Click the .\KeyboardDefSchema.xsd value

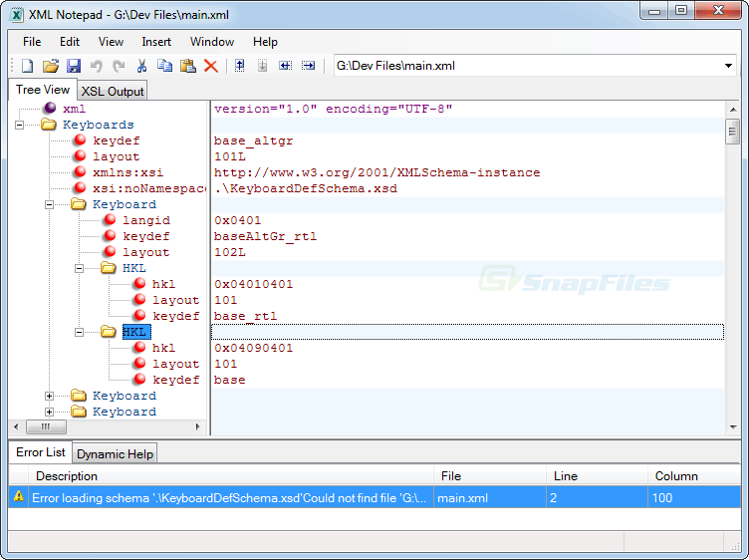pyautogui.click(x=306, y=188)
